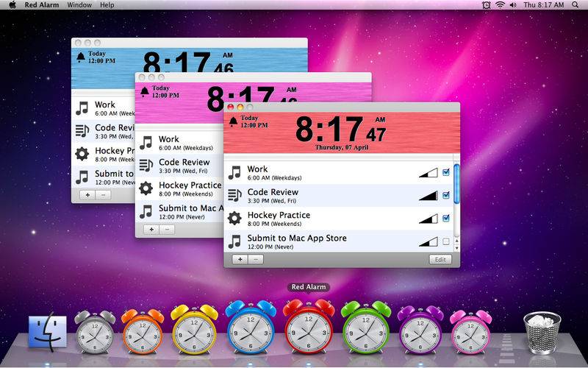This screenshot has height=368, width=588.
Task: Click the alarm list scrollbar in red window
Action: (x=456, y=184)
